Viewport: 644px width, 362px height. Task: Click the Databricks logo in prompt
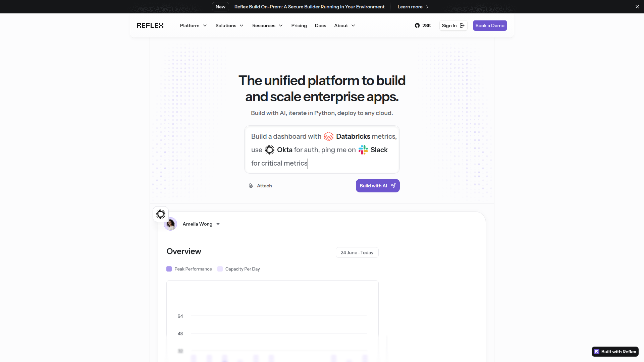329,136
